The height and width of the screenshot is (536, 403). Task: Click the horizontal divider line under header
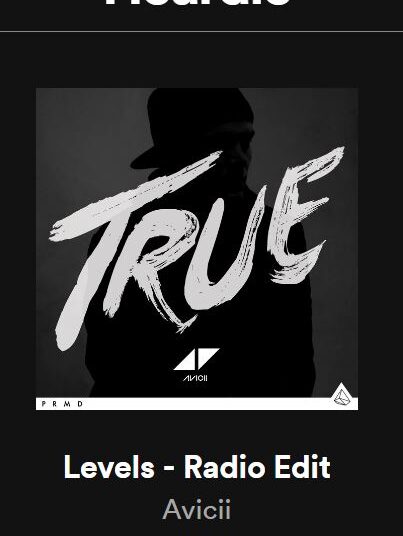tap(201, 31)
